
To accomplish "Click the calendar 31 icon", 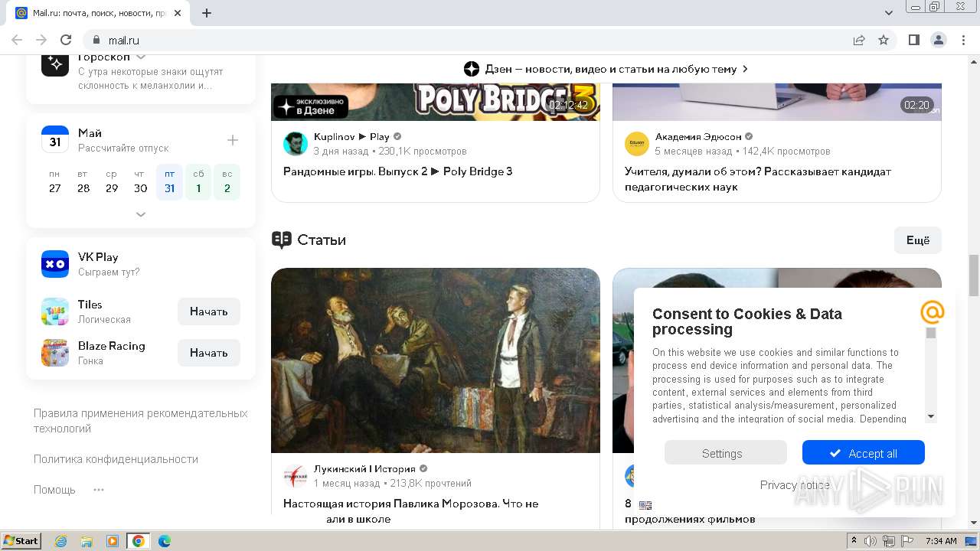I will click(55, 140).
